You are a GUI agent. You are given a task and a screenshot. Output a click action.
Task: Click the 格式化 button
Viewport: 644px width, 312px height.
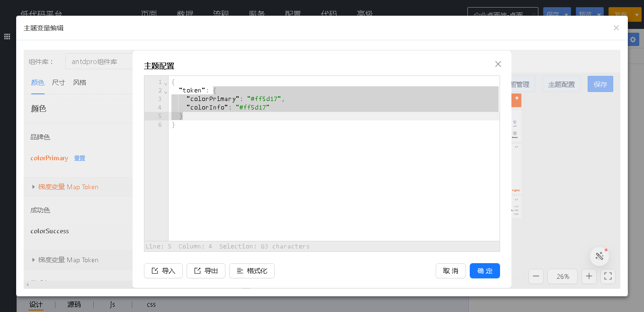(251, 271)
